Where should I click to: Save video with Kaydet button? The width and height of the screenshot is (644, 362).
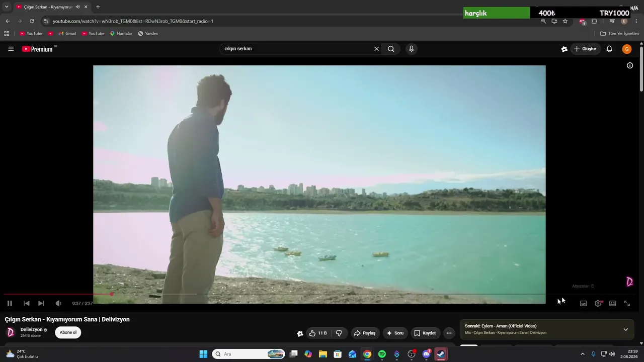[425, 333]
